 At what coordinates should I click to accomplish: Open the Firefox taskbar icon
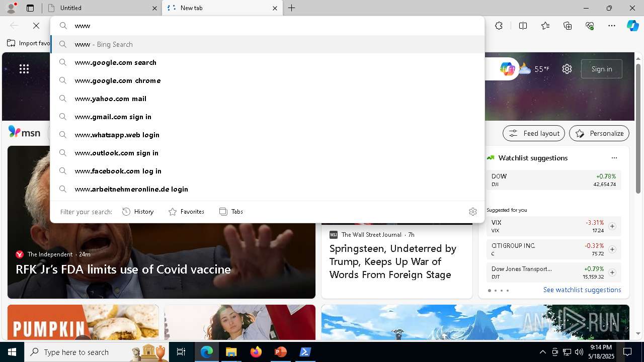[256, 352]
